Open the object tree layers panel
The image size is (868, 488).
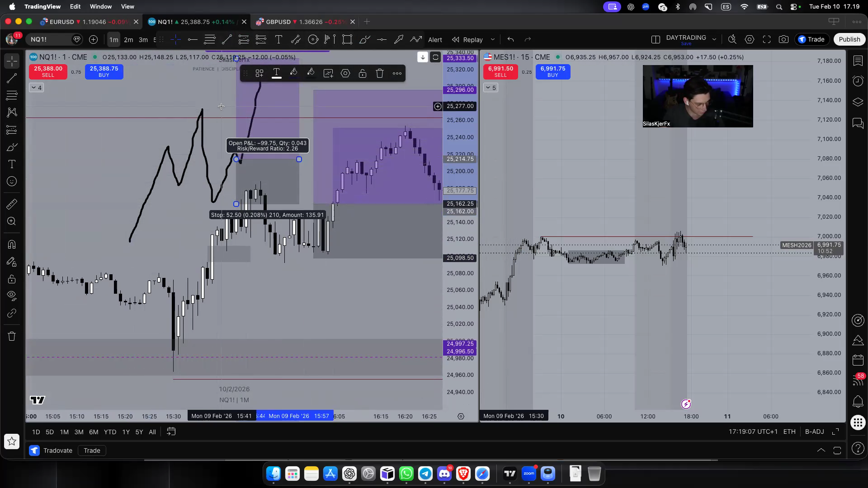point(858,102)
